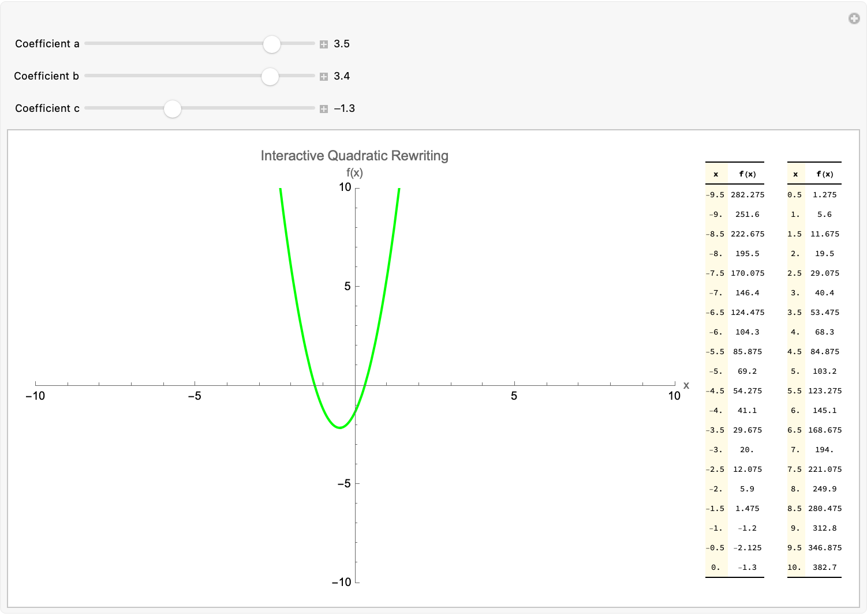Image resolution: width=867 pixels, height=616 pixels.
Task: Click the Coefficient a value 3.5
Action: [x=342, y=44]
